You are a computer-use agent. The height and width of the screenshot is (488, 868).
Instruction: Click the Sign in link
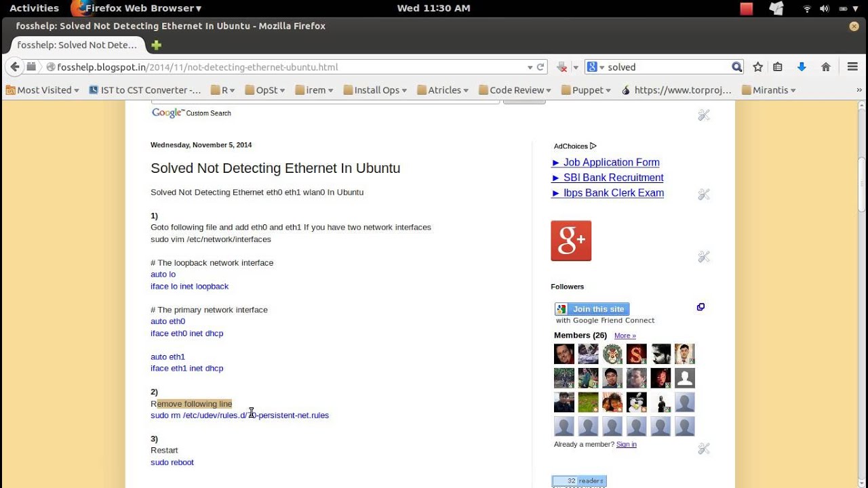click(x=626, y=445)
